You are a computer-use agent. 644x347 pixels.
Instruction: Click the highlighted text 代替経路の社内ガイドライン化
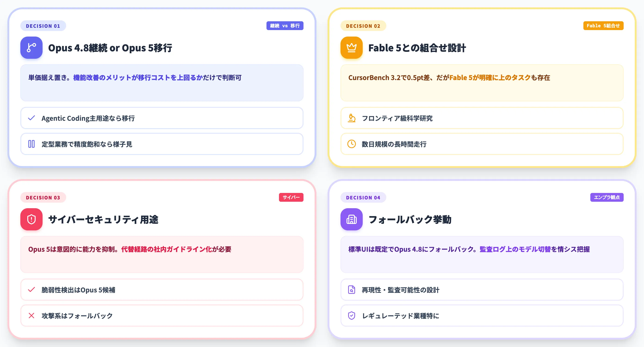click(x=167, y=249)
